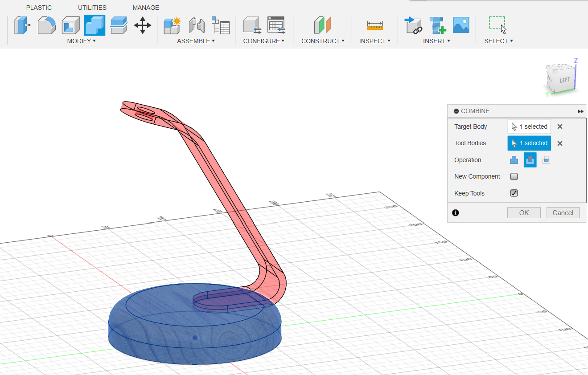The height and width of the screenshot is (375, 588).
Task: Open the SELECT dropdown menu
Action: [498, 41]
